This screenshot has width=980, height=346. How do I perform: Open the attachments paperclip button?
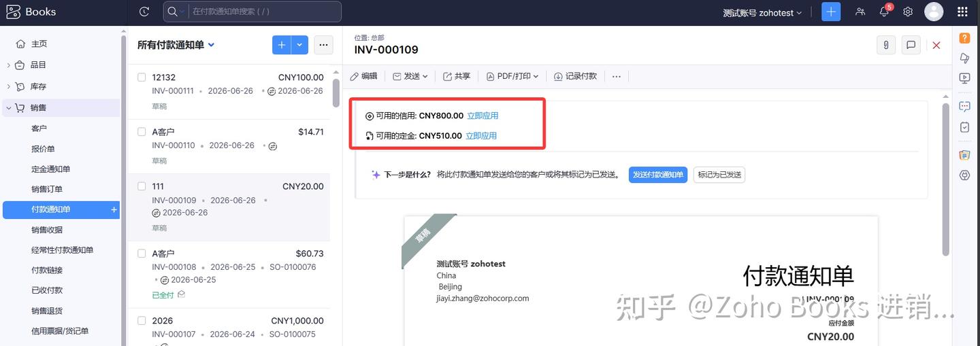(x=885, y=45)
